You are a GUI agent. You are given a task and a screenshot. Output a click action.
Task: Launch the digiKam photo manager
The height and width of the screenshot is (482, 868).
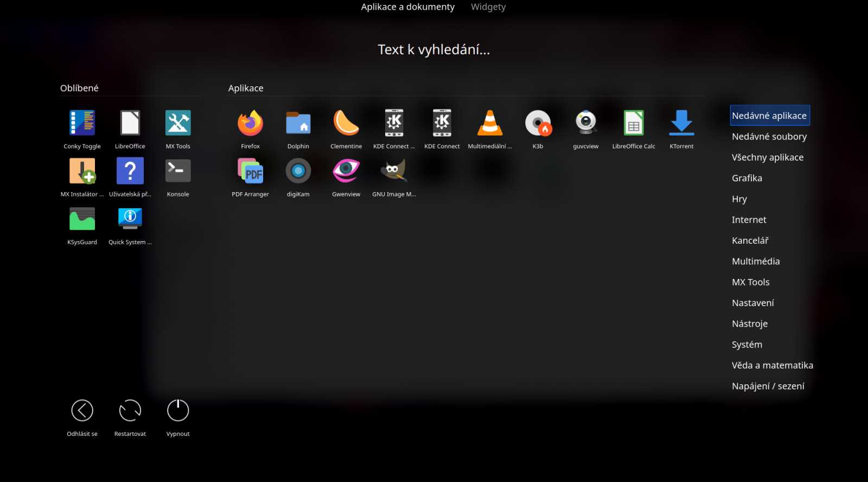(x=298, y=177)
